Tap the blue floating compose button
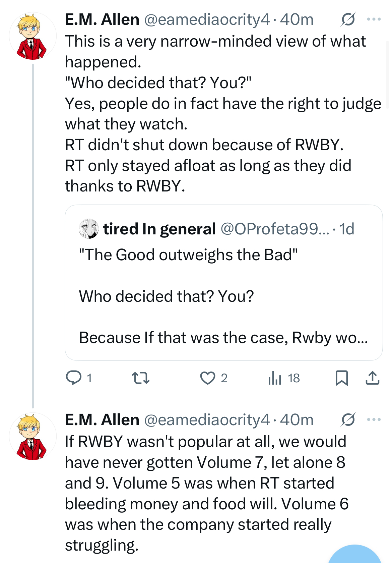Image resolution: width=392 pixels, height=563 pixels. (x=355, y=555)
